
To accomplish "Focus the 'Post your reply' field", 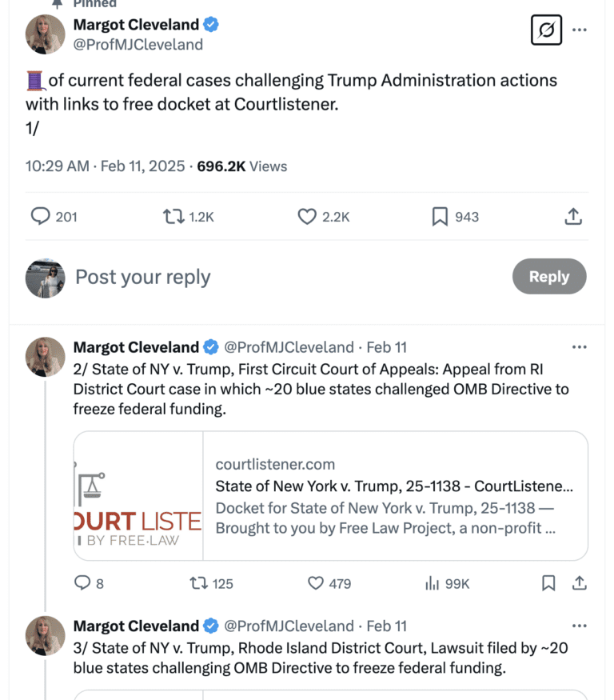I will click(x=285, y=277).
